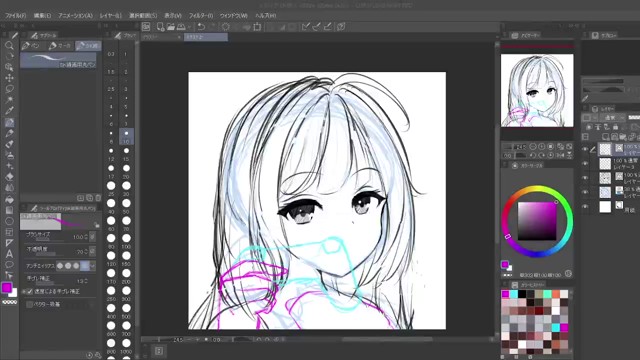Select the magnifier zoom tool
The height and width of the screenshot is (360, 640).
(x=9, y=45)
